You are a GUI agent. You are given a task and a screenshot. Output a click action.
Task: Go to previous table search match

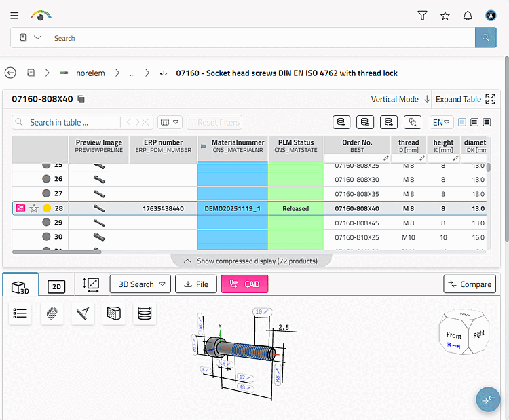click(x=129, y=122)
